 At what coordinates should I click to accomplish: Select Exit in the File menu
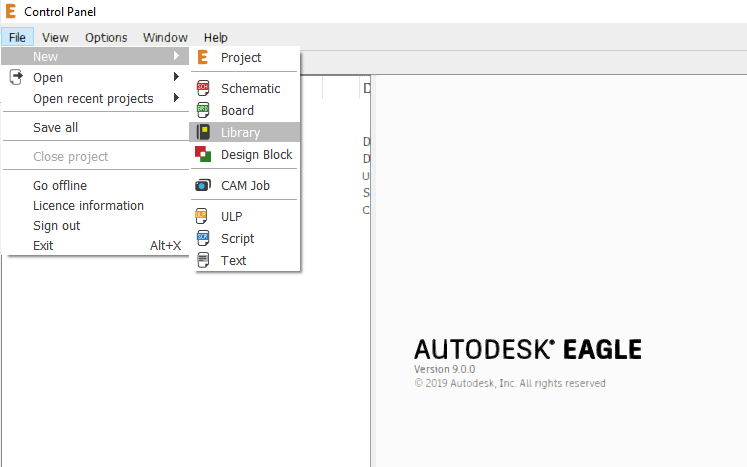coord(95,245)
